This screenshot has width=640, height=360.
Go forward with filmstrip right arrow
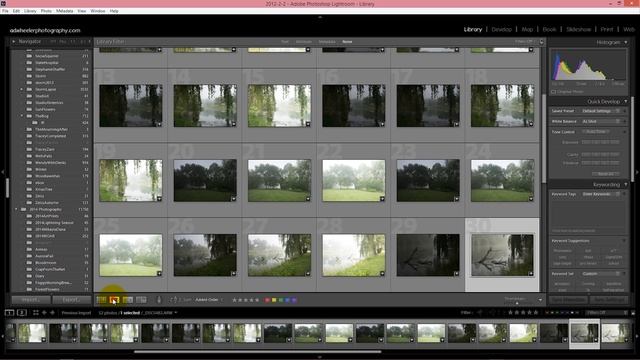coord(52,313)
